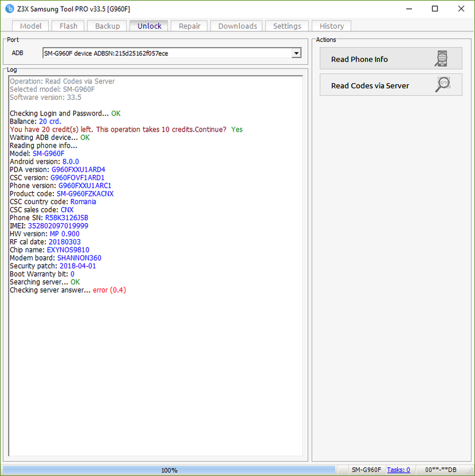Click the phone magnifier icon on Read Phone Info
This screenshot has height=476, width=475.
click(x=441, y=58)
